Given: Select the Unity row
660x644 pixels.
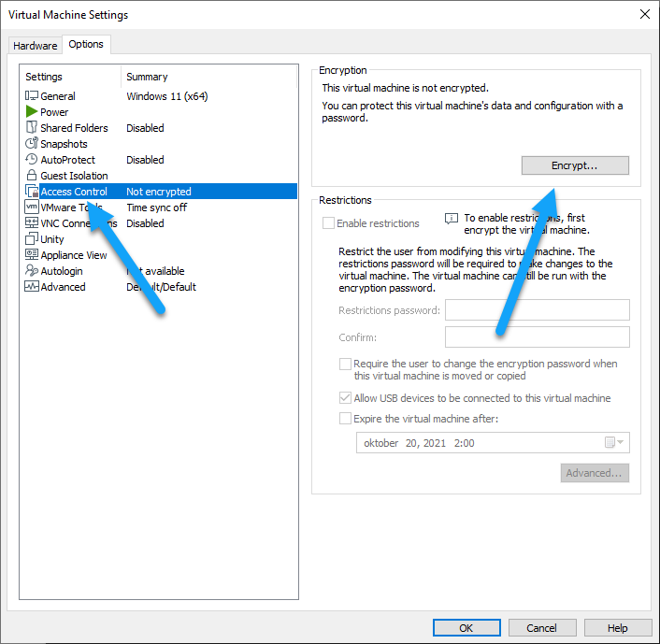Looking at the screenshot, I should pos(160,239).
